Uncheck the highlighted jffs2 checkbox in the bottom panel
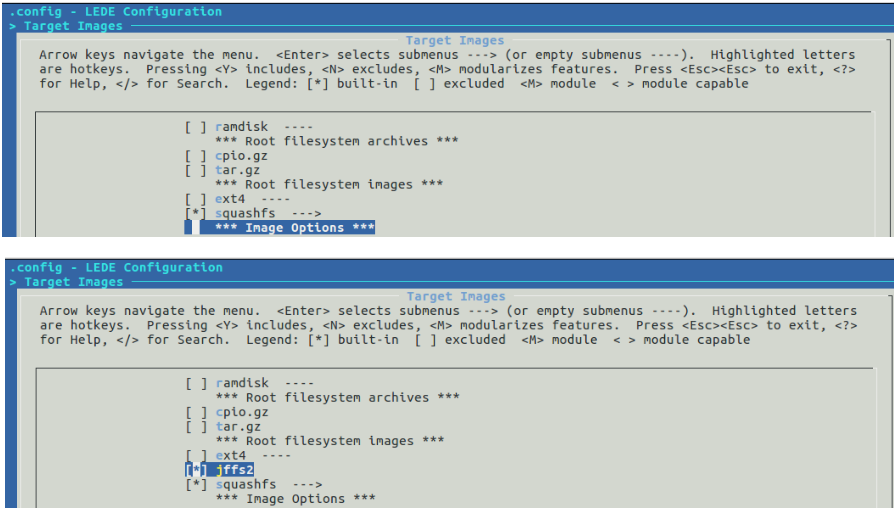The height and width of the screenshot is (508, 894). (x=196, y=470)
